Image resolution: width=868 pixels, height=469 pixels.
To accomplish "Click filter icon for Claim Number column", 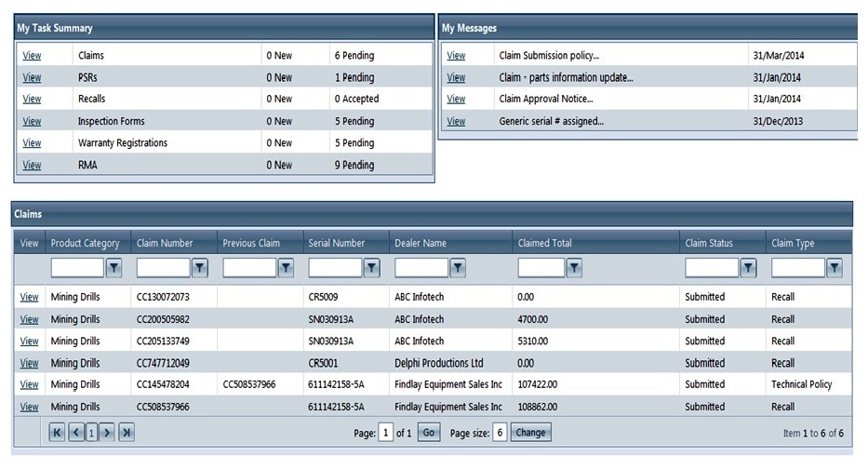I will pyautogui.click(x=200, y=268).
